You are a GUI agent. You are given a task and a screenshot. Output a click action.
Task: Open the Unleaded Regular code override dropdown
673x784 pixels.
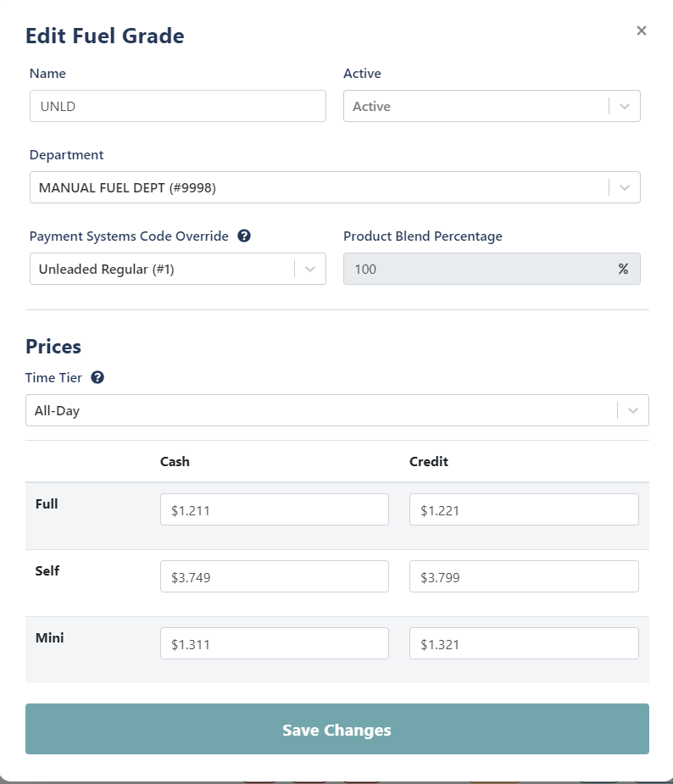177,269
